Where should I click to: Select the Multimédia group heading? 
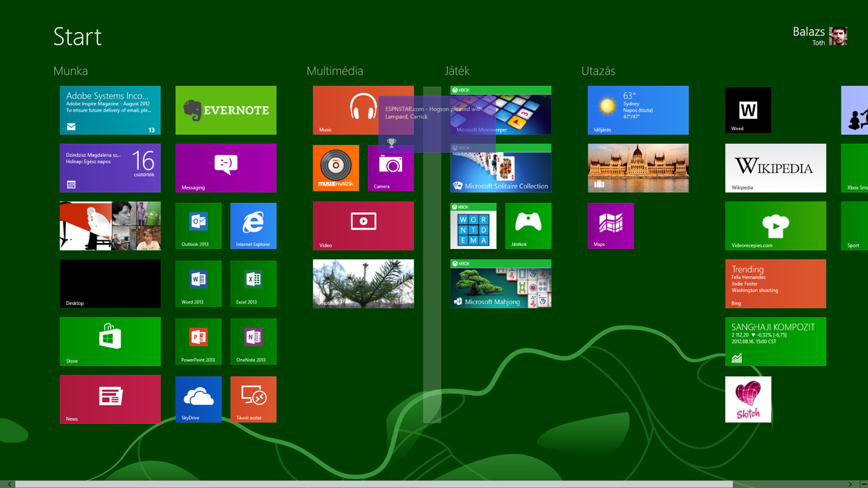tap(335, 71)
